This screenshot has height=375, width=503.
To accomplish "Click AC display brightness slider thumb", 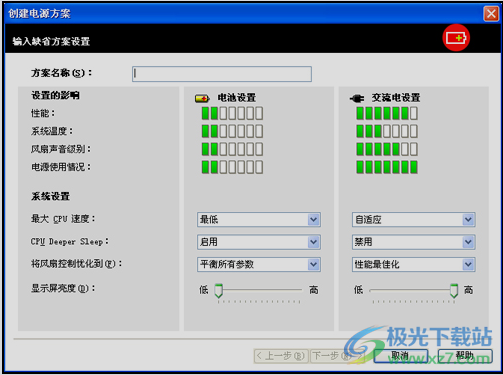I will pos(454,291).
